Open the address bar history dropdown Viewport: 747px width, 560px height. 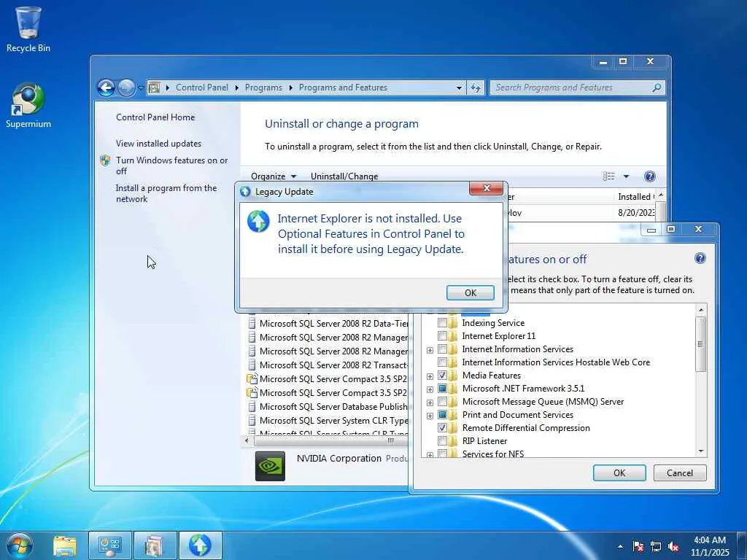pyautogui.click(x=459, y=87)
